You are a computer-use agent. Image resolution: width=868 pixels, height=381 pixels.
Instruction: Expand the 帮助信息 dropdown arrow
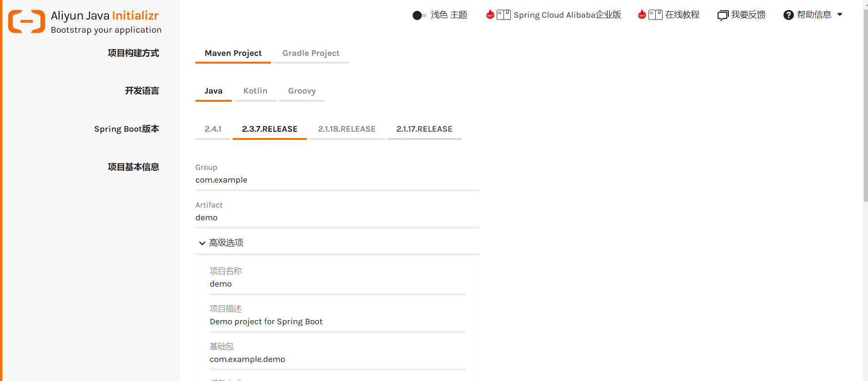[x=840, y=15]
